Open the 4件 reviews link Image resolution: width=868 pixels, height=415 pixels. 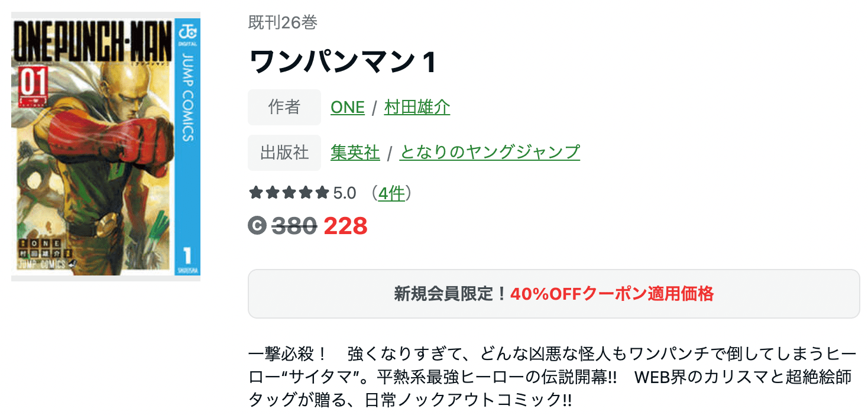point(391,193)
